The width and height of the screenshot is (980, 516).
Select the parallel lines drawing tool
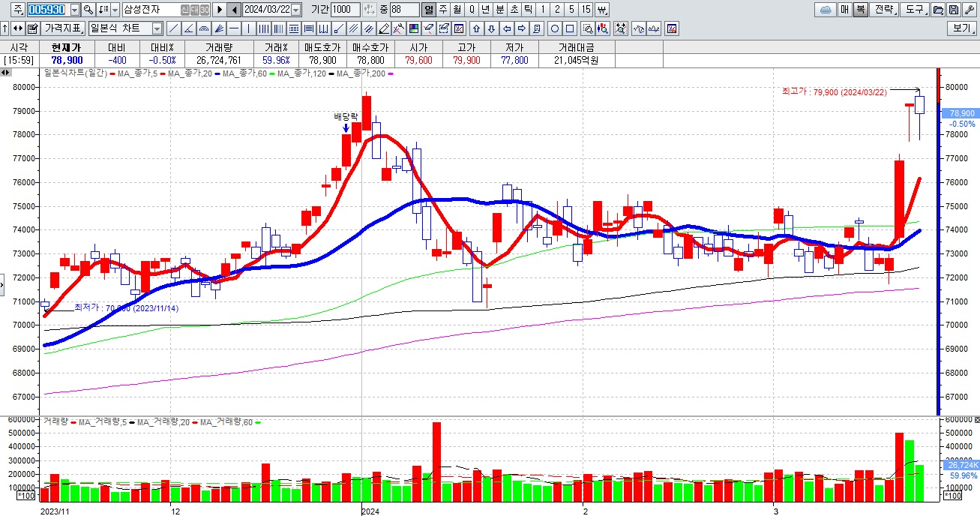point(354,28)
